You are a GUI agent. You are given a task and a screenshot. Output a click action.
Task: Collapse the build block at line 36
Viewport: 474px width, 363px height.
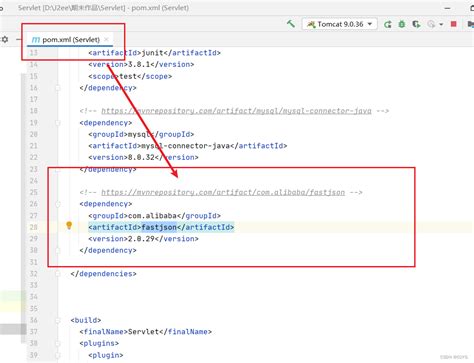[58, 320]
